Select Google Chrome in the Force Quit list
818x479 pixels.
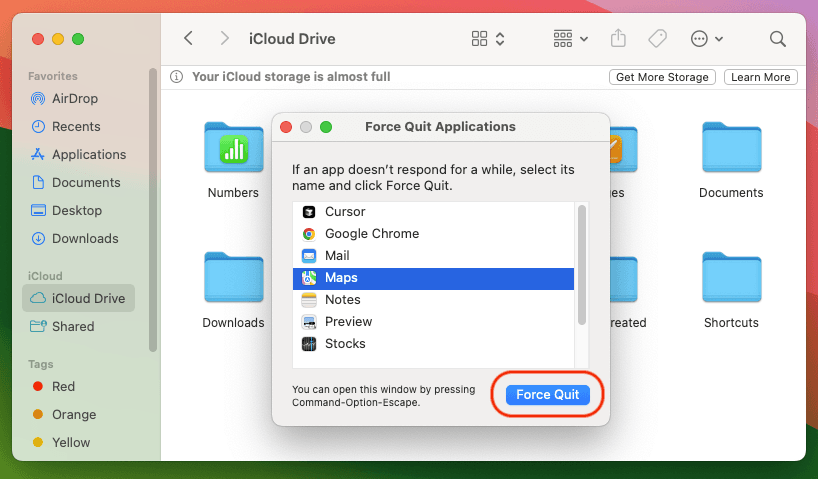point(433,233)
